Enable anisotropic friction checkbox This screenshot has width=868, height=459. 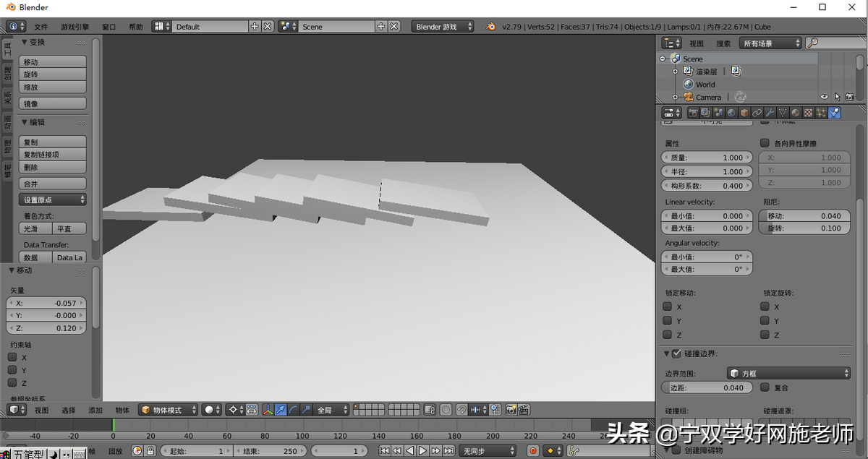point(765,143)
